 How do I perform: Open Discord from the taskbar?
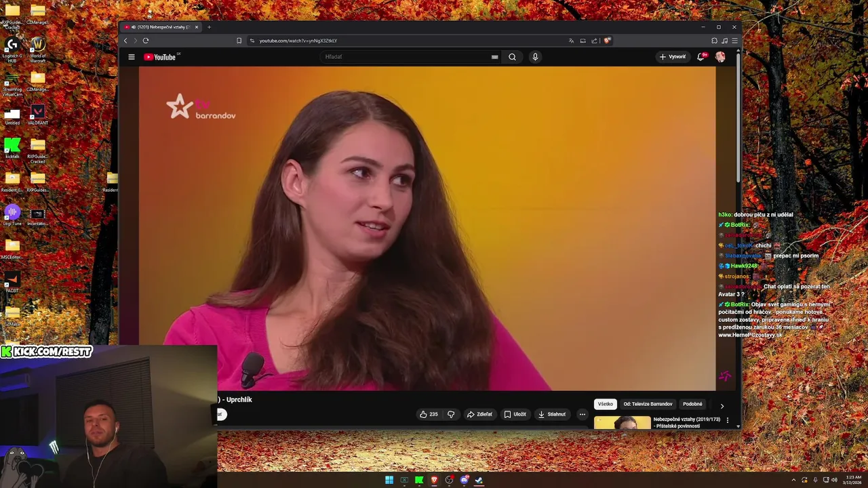(x=464, y=480)
